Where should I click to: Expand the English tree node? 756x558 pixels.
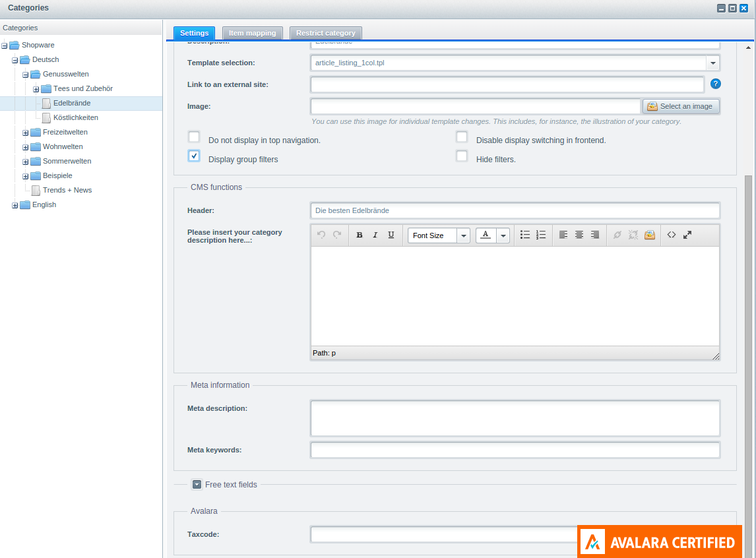point(15,205)
